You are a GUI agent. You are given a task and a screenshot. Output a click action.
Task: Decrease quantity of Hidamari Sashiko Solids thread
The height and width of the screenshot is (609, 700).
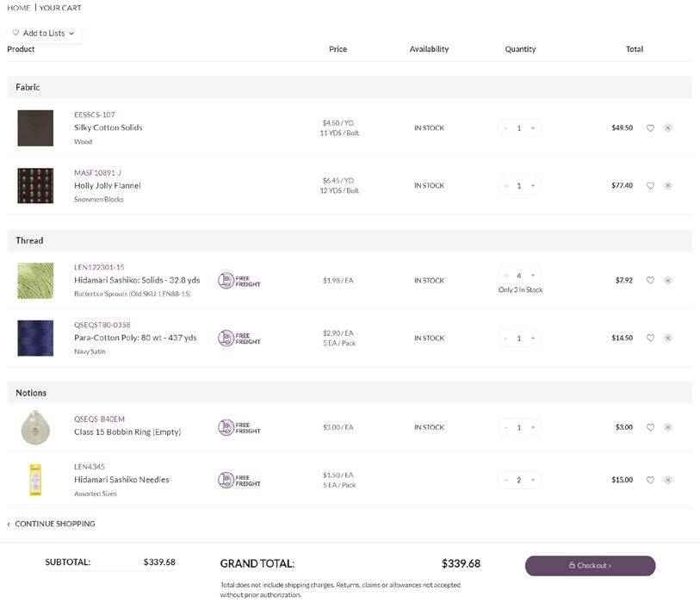[x=505, y=276]
